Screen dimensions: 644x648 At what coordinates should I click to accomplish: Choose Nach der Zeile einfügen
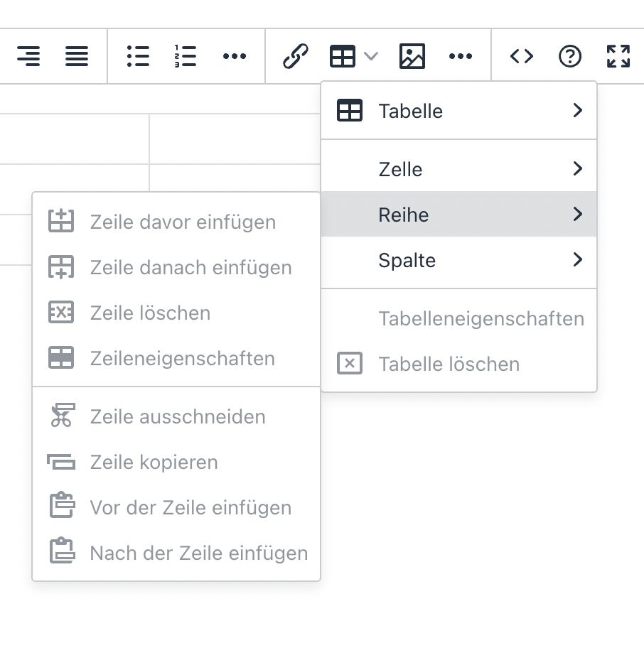pos(176,553)
